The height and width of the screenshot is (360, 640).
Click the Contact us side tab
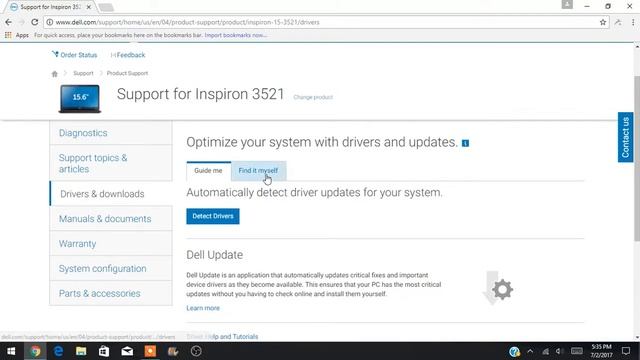coord(625,137)
